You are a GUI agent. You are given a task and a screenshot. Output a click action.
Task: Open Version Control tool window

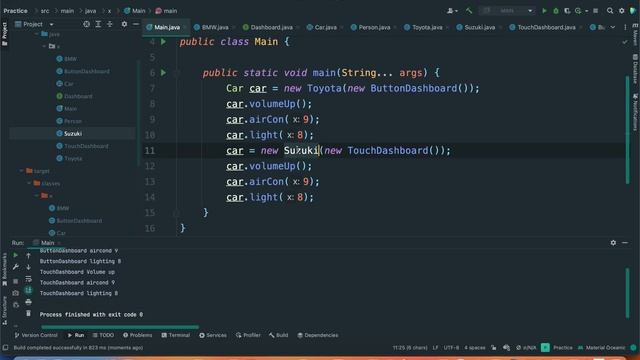[x=36, y=335]
